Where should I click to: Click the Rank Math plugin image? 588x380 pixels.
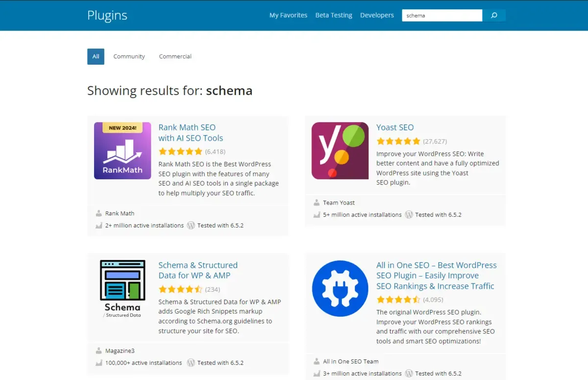[x=122, y=151]
